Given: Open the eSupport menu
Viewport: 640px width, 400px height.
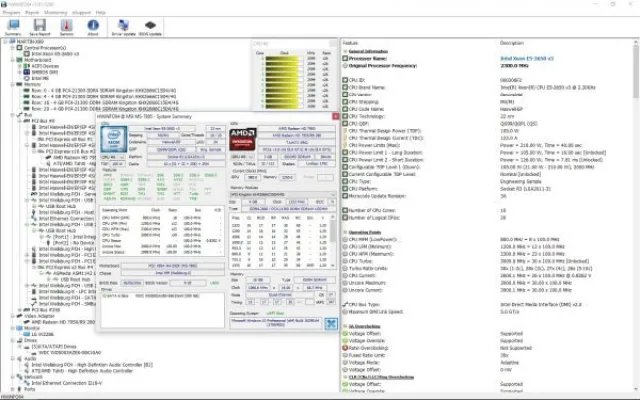Looking at the screenshot, I should click(x=82, y=13).
